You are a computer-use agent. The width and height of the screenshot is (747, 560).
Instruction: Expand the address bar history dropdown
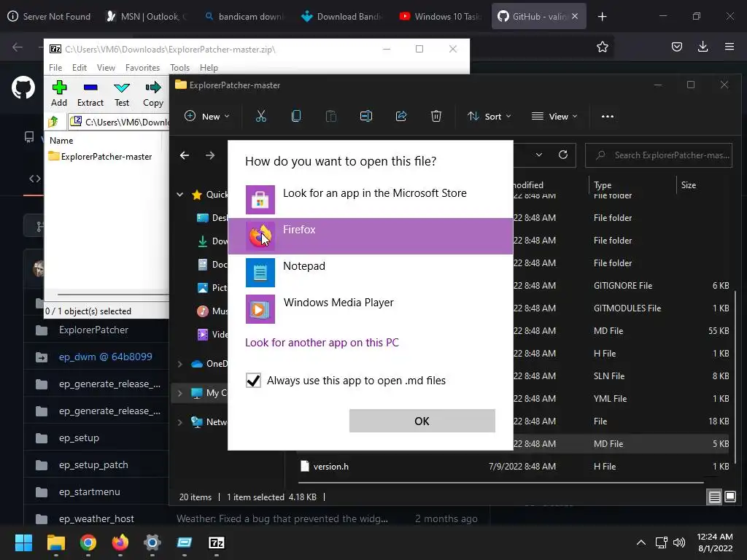pyautogui.click(x=539, y=155)
